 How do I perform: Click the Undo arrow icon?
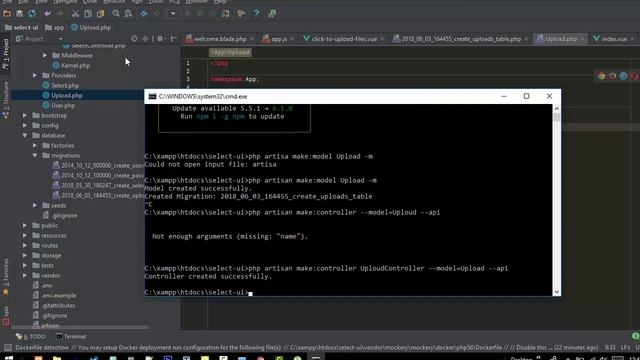click(x=47, y=13)
